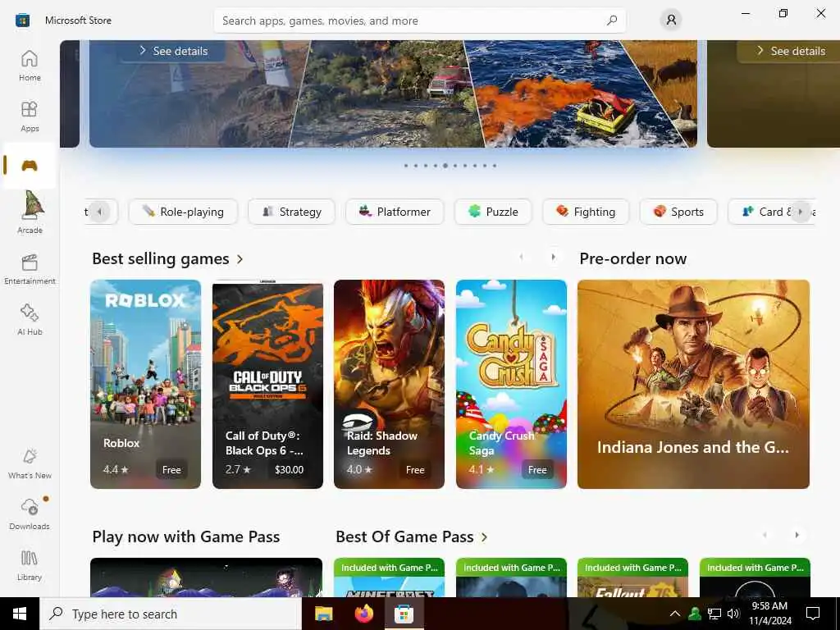Click the search magnifier icon
The height and width of the screenshot is (630, 840).
tap(612, 21)
